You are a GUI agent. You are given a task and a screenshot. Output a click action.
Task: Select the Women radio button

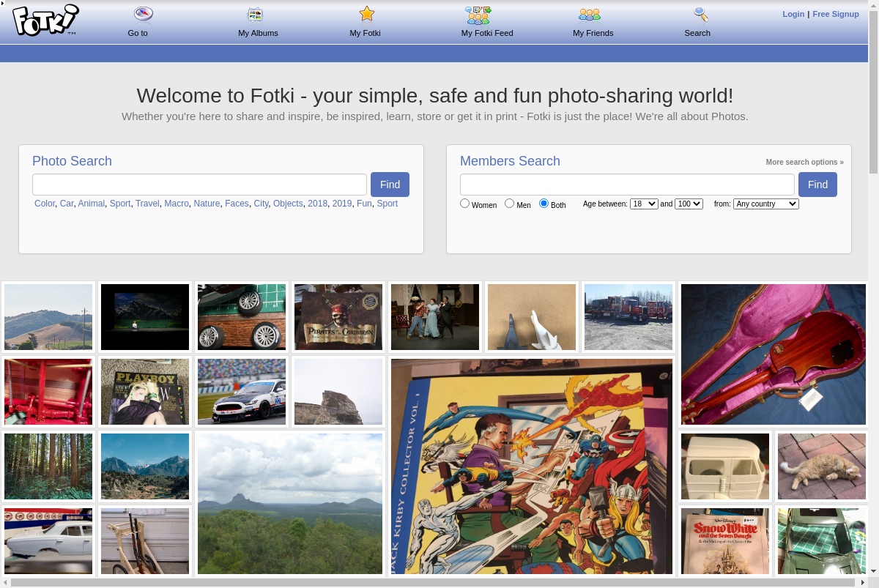(464, 204)
